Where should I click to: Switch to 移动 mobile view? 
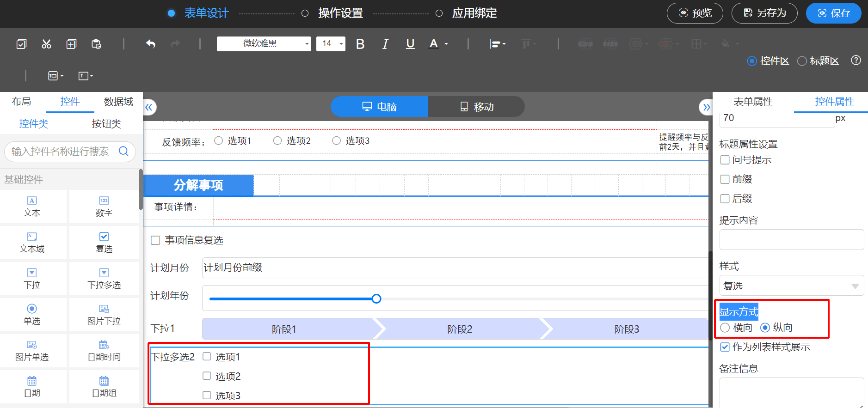pos(476,107)
